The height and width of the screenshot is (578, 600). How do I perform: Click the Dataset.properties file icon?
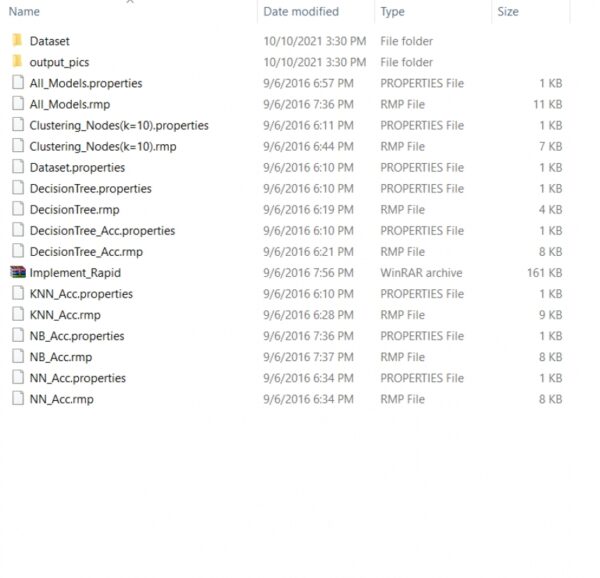coord(18,167)
